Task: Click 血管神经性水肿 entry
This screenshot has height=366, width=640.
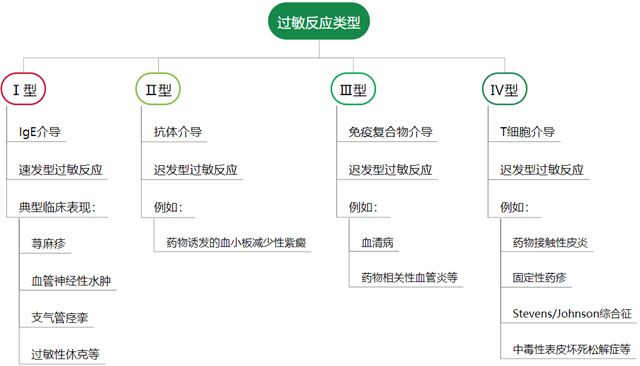Action: [71, 281]
